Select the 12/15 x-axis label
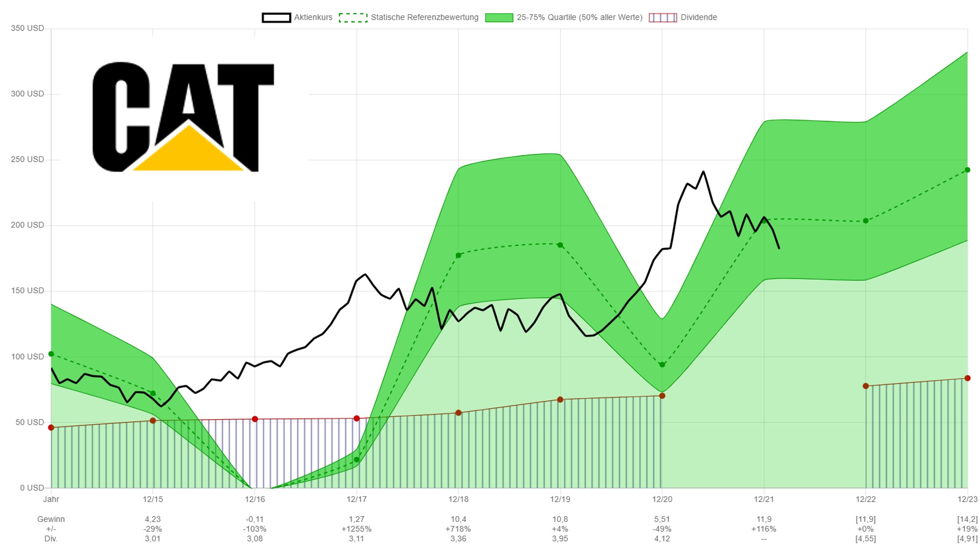The height and width of the screenshot is (555, 980). click(x=153, y=499)
